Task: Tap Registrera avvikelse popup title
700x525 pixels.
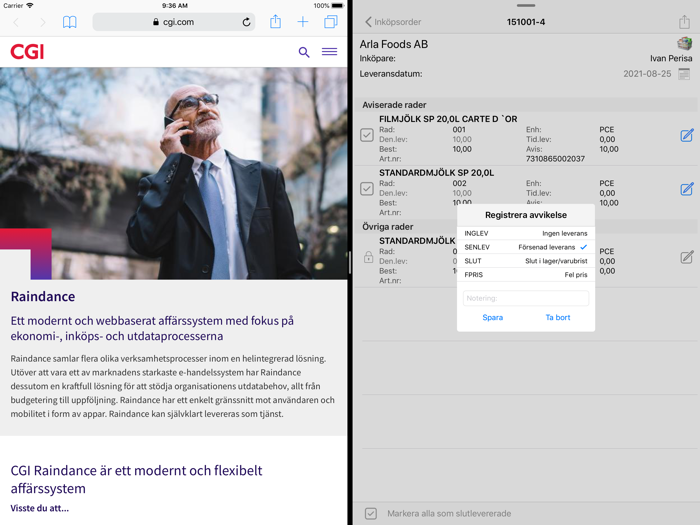Action: click(526, 215)
